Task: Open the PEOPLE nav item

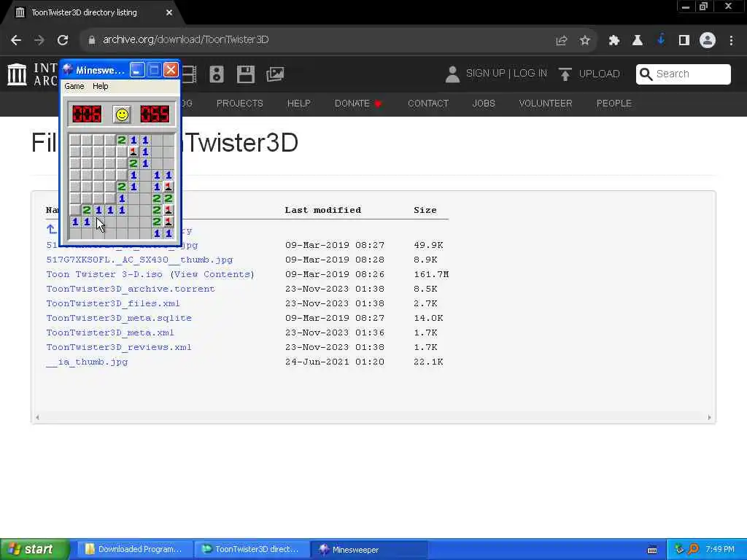Action: (614, 104)
